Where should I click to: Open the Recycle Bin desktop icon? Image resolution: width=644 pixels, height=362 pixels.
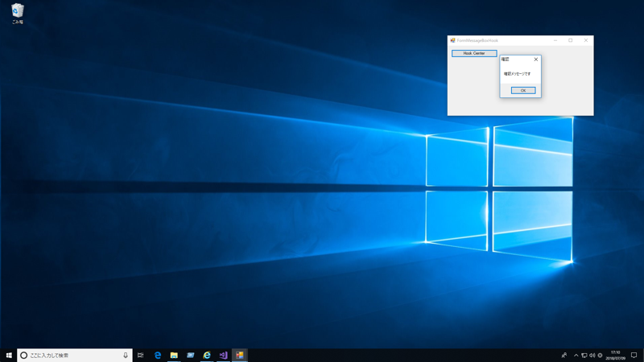[18, 14]
